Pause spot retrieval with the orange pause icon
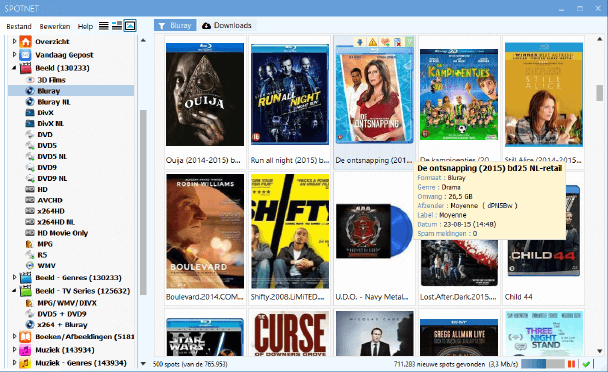608x372 pixels. click(571, 364)
